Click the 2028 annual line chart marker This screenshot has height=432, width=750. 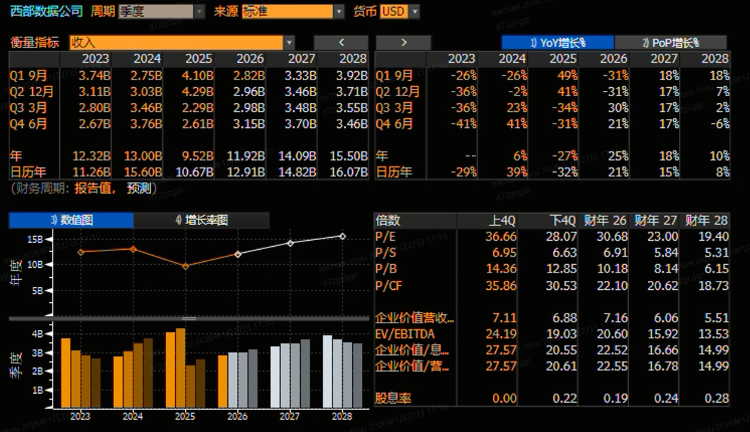click(341, 236)
